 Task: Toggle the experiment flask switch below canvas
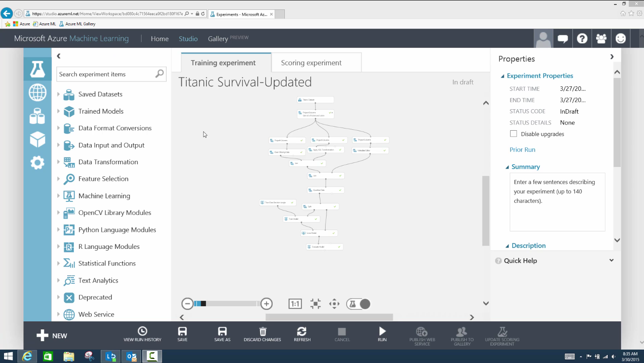tap(358, 304)
